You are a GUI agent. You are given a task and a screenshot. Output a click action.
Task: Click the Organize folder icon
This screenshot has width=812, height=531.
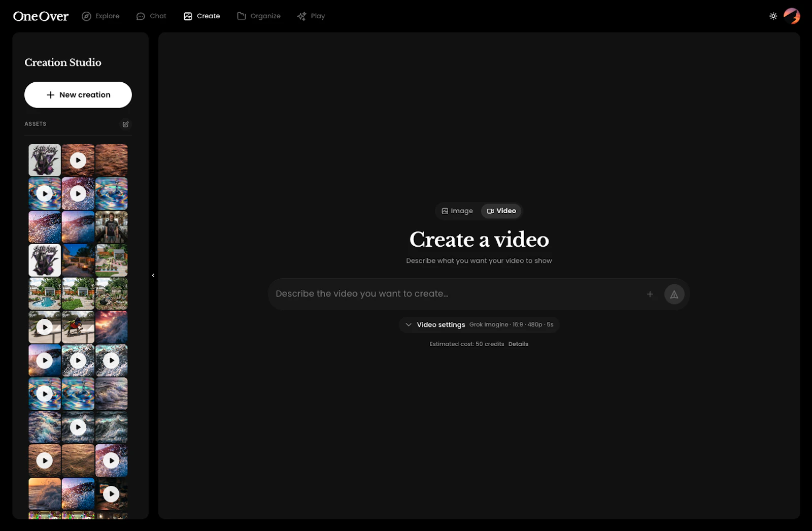pyautogui.click(x=242, y=16)
